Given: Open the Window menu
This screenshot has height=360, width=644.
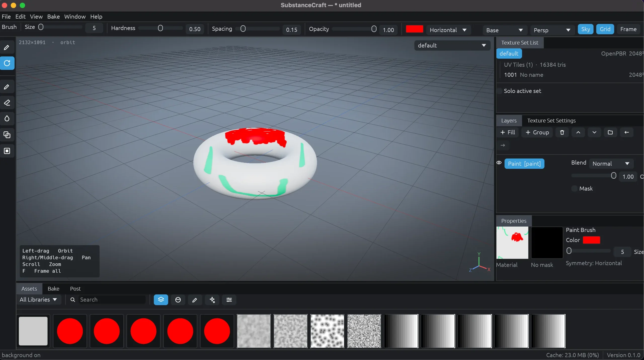Looking at the screenshot, I should 75,17.
